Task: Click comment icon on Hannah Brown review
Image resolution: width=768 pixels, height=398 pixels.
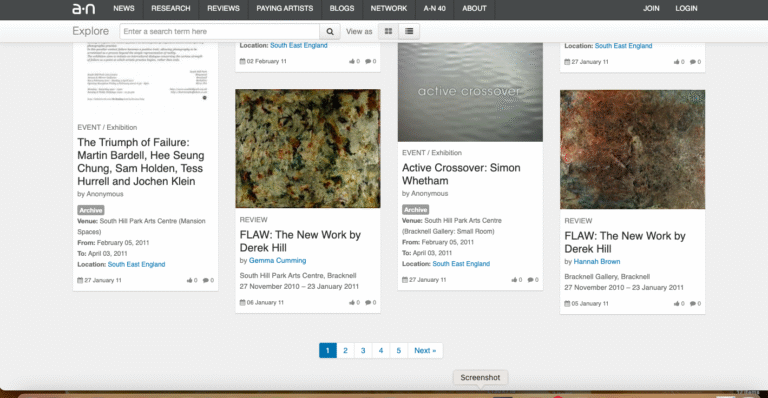Action: pos(693,304)
